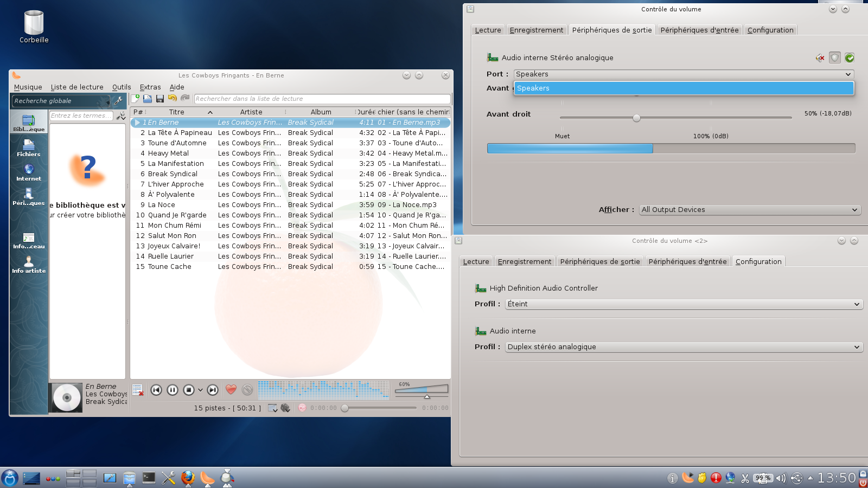This screenshot has width=868, height=488.
Task: Select the track Heavy Metal in the playlist
Action: coord(290,153)
